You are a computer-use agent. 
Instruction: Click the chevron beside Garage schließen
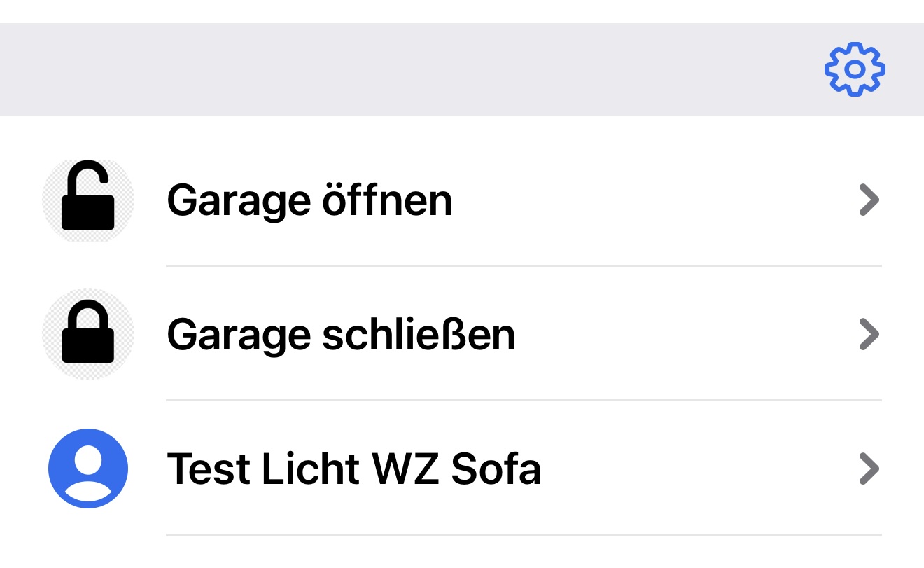tap(869, 335)
